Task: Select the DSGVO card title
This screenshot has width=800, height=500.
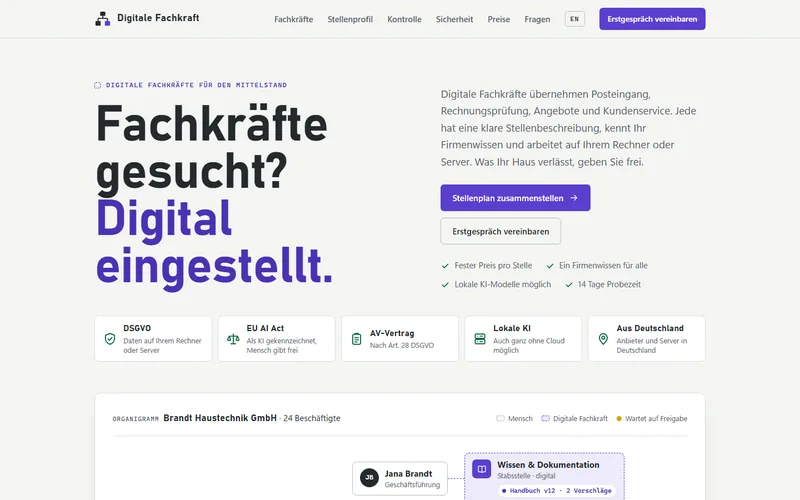Action: tap(137, 328)
